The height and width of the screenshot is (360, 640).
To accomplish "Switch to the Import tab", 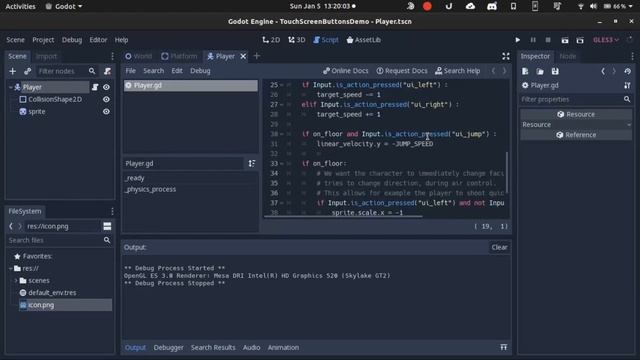I will [x=47, y=56].
